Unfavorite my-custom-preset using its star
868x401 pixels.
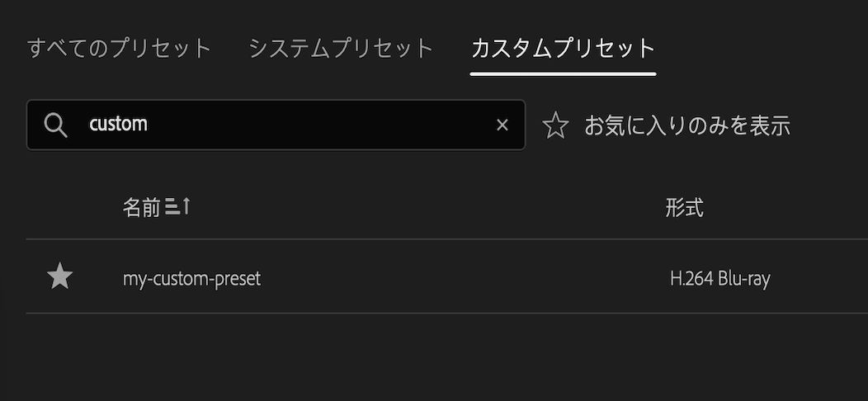[x=60, y=278]
